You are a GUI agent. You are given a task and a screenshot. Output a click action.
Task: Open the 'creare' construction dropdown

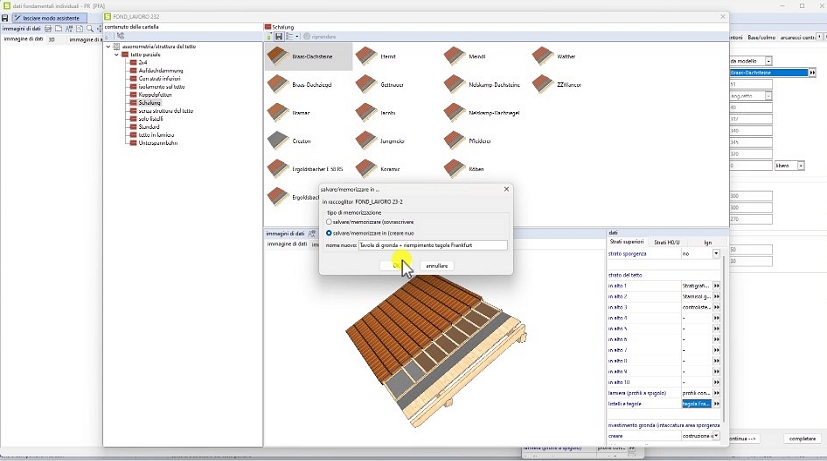pyautogui.click(x=716, y=436)
